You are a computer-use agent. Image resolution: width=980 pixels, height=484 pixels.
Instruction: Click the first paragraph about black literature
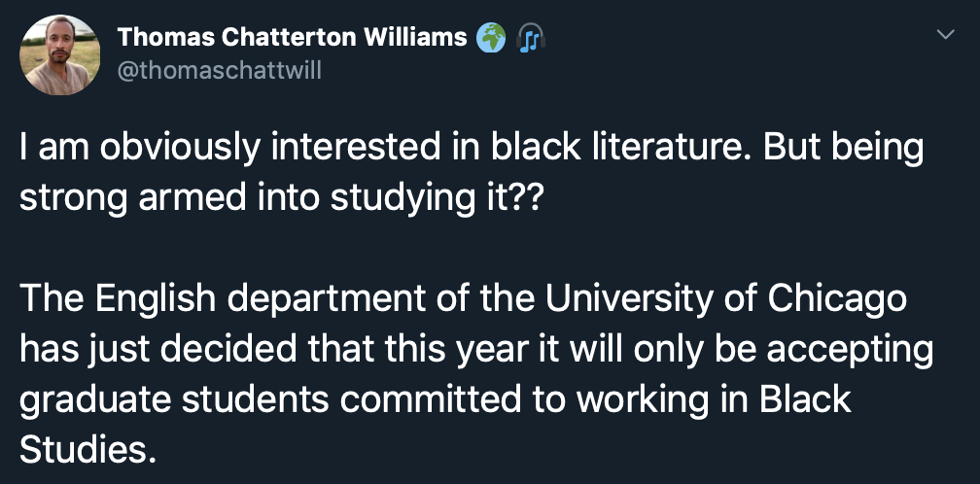point(472,174)
